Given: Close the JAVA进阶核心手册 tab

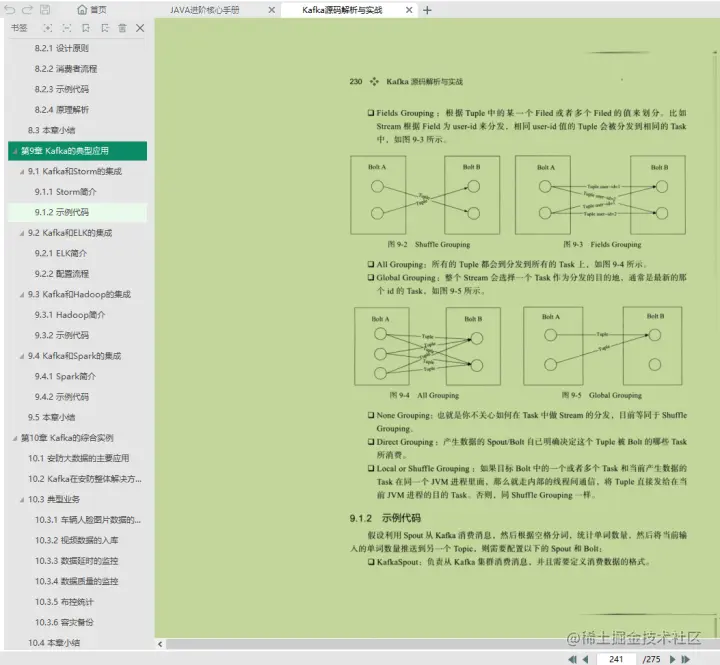Looking at the screenshot, I should [272, 10].
